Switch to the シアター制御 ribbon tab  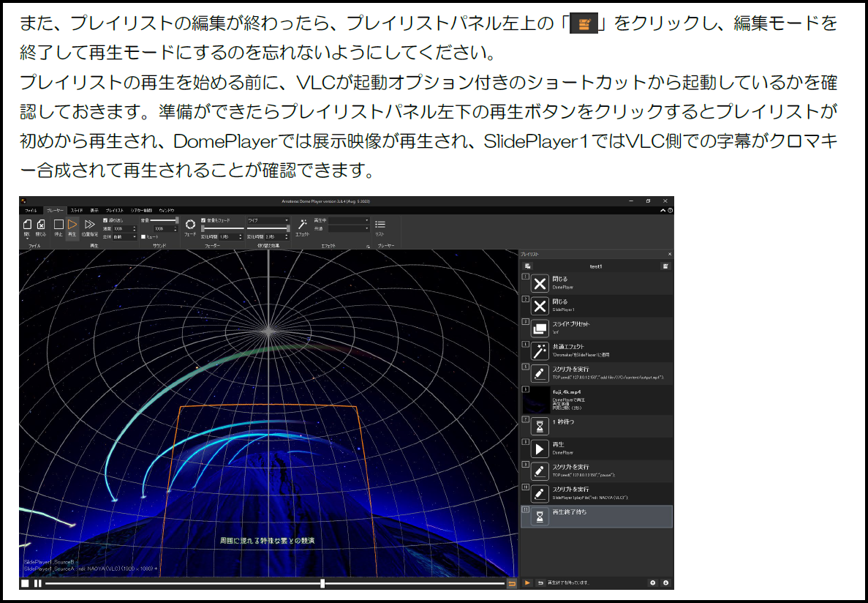click(142, 211)
